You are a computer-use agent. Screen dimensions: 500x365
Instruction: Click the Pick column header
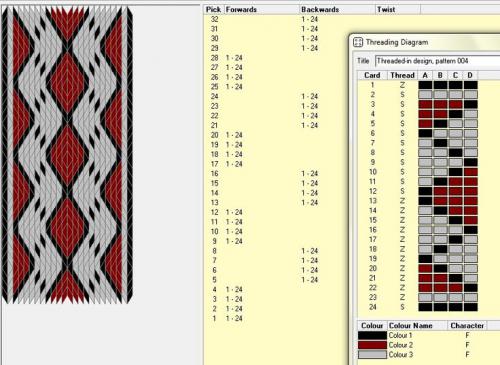(214, 10)
